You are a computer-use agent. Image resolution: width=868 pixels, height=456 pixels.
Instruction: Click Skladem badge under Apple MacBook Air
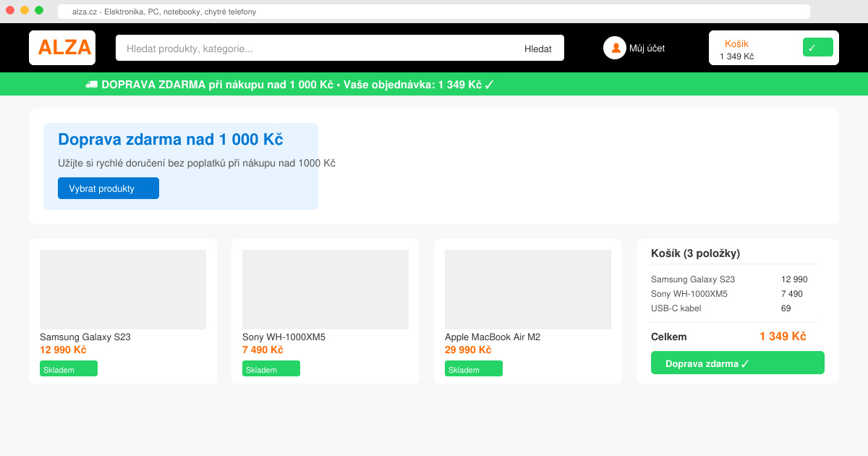pos(474,368)
